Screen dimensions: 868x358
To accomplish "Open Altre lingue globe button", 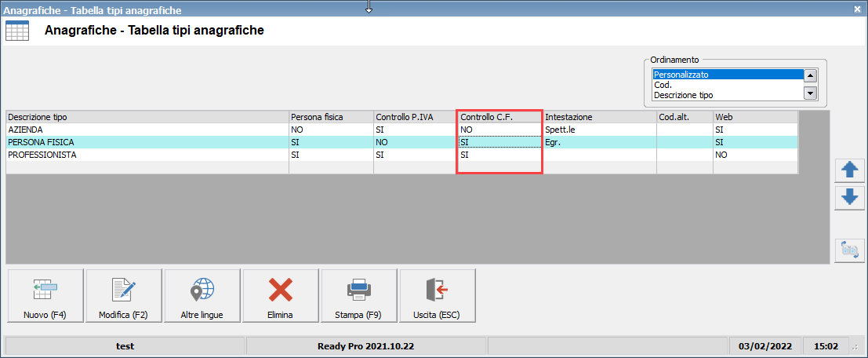I will point(202,295).
